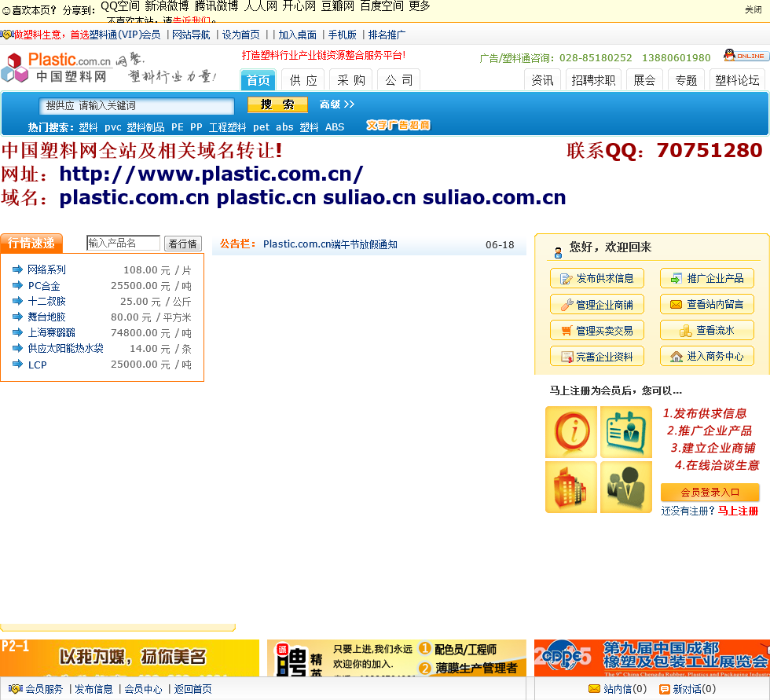Image resolution: width=770 pixels, height=700 pixels.
Task: Open the 供应 tab
Action: click(x=303, y=80)
